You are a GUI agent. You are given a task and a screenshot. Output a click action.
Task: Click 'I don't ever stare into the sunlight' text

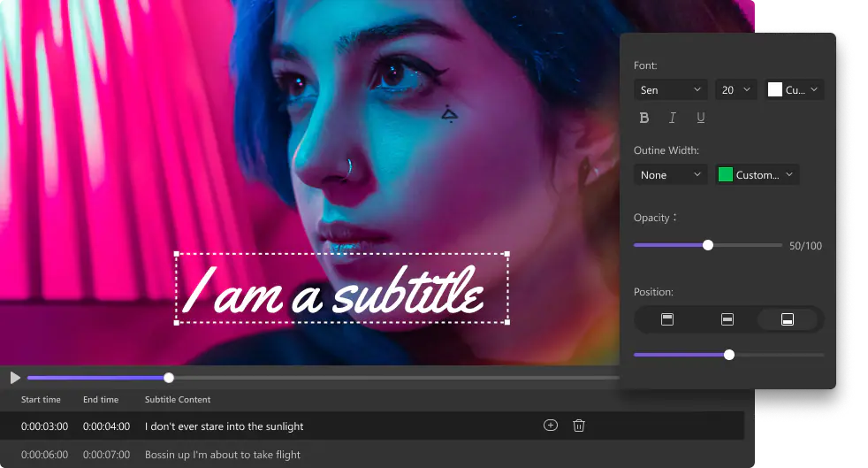225,426
